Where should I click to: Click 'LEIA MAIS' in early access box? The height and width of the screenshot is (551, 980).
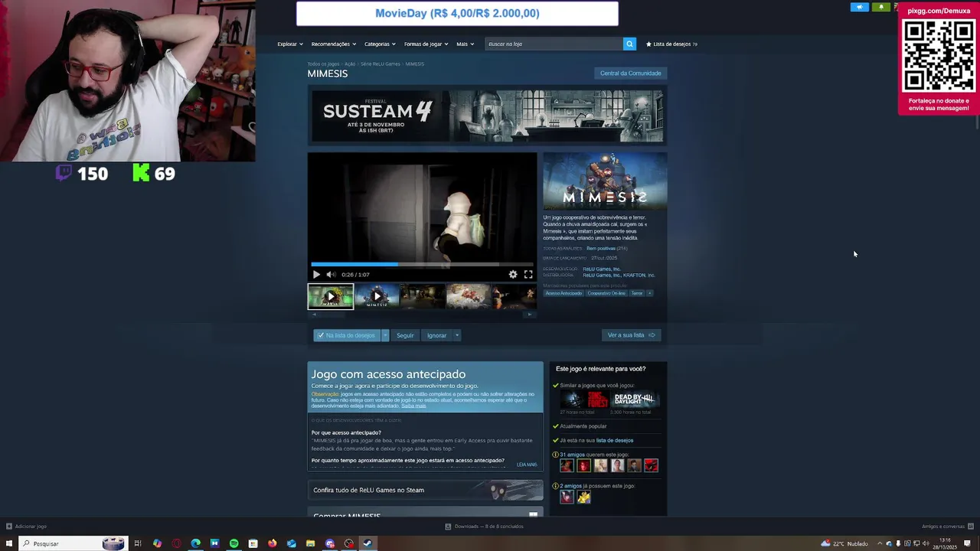(x=527, y=465)
